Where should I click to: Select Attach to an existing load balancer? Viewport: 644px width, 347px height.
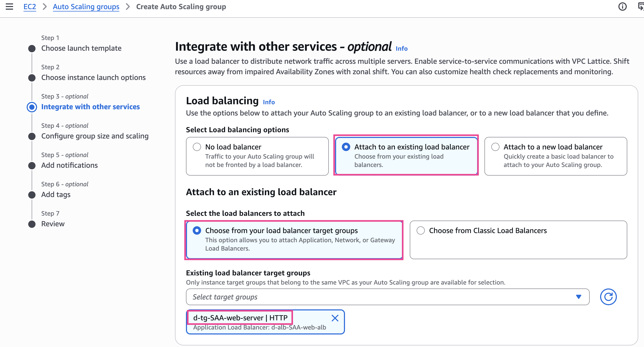coord(346,147)
